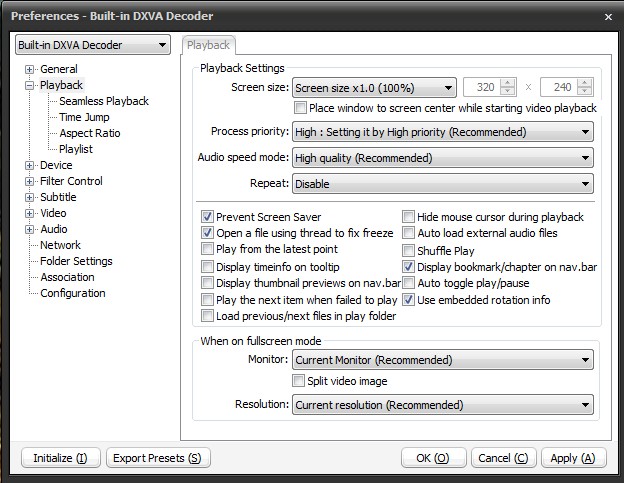Expand the Filter Control tree node
This screenshot has height=483, width=624.
tap(29, 181)
